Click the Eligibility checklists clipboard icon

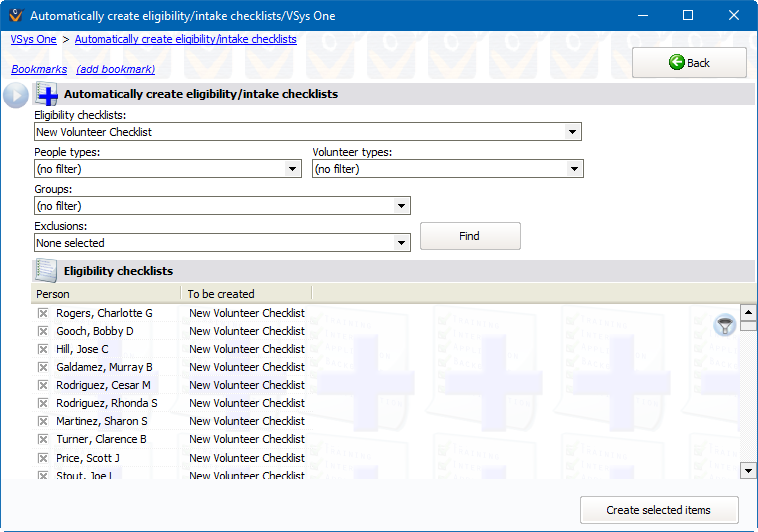click(46, 271)
